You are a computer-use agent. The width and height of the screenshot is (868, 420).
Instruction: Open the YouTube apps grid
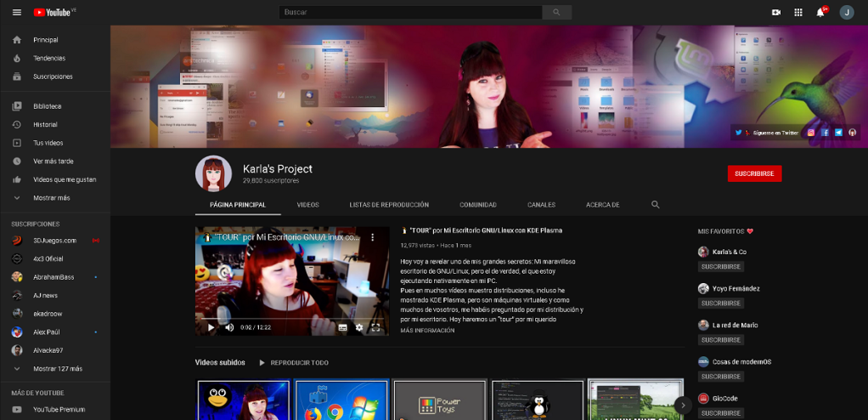pos(798,12)
